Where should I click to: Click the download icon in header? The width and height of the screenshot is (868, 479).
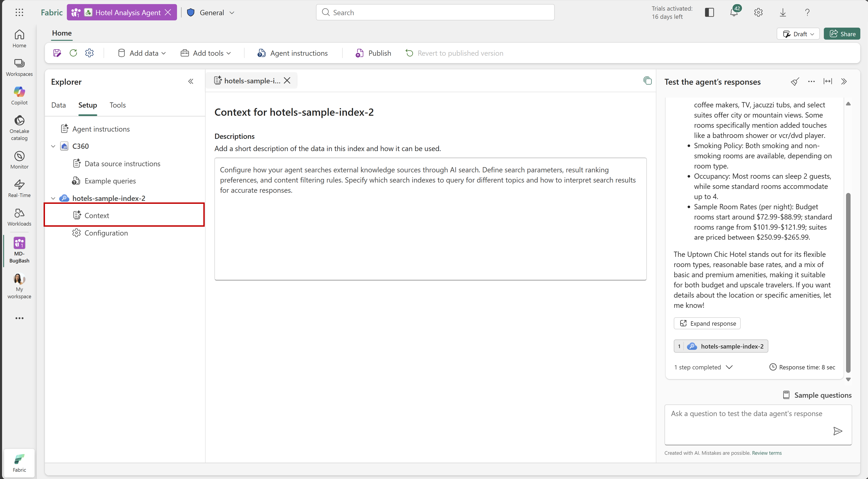tap(783, 12)
